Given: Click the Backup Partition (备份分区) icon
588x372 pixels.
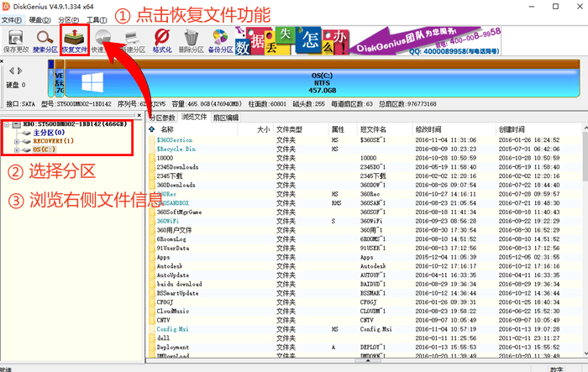Looking at the screenshot, I should (220, 41).
